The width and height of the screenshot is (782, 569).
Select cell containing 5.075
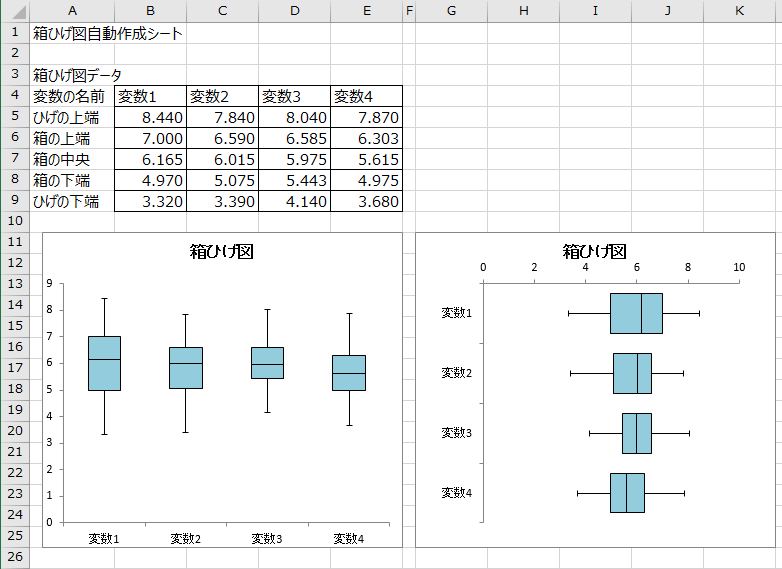(x=222, y=180)
